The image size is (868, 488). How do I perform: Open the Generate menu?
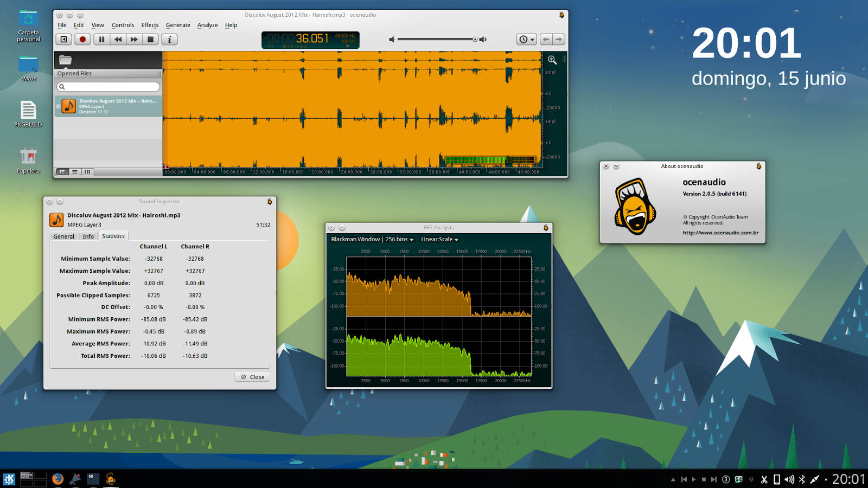pyautogui.click(x=178, y=25)
